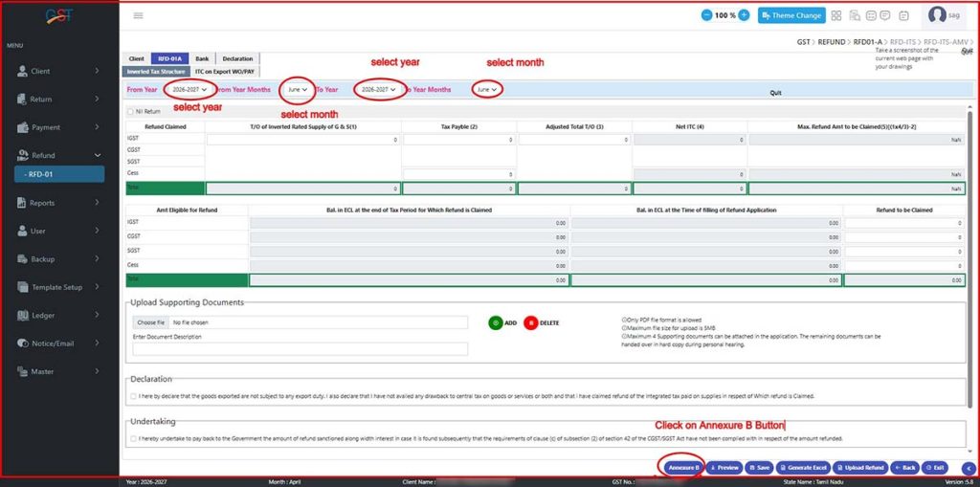The height and width of the screenshot is (487, 980).
Task: Switch to the Client tab
Action: (136, 58)
